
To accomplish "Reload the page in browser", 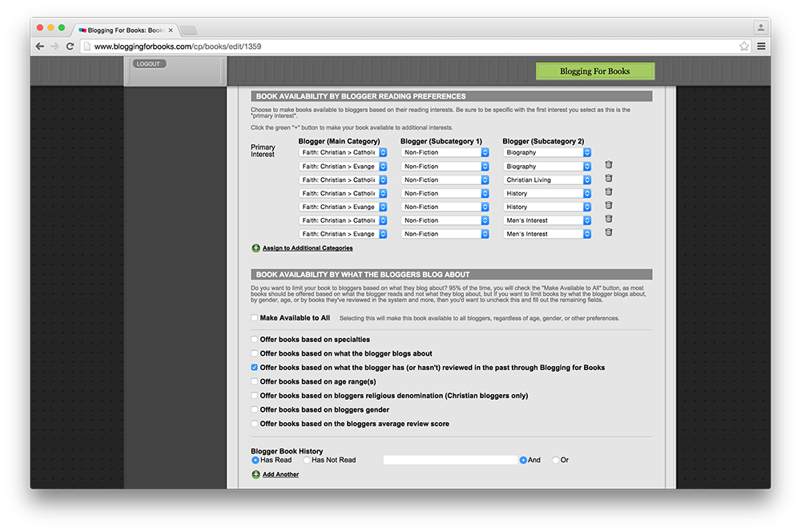I will pos(70,46).
